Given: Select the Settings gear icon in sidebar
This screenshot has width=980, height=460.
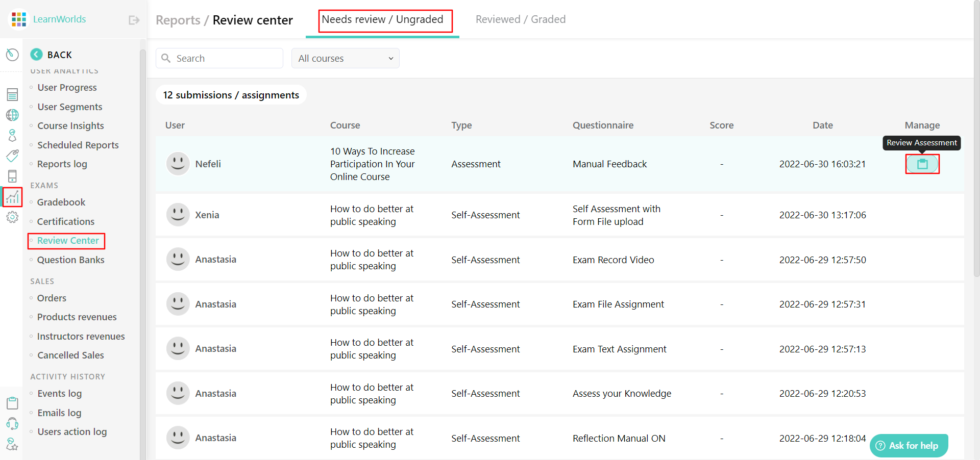Looking at the screenshot, I should (x=12, y=217).
